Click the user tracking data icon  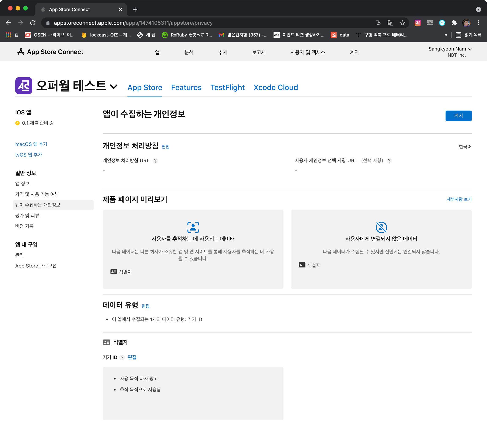(193, 227)
